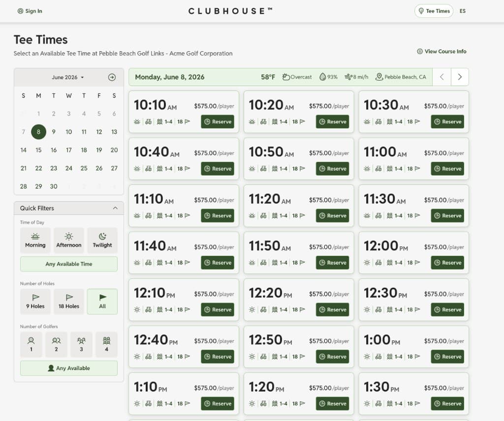Reserve the 11:00 AM tee time

click(447, 169)
